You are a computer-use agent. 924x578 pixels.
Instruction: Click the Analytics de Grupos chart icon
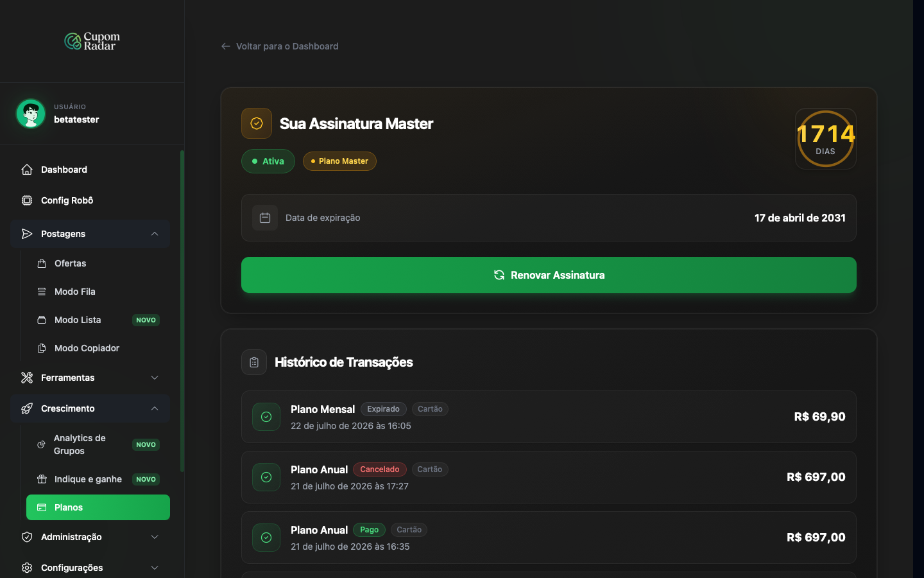click(42, 444)
